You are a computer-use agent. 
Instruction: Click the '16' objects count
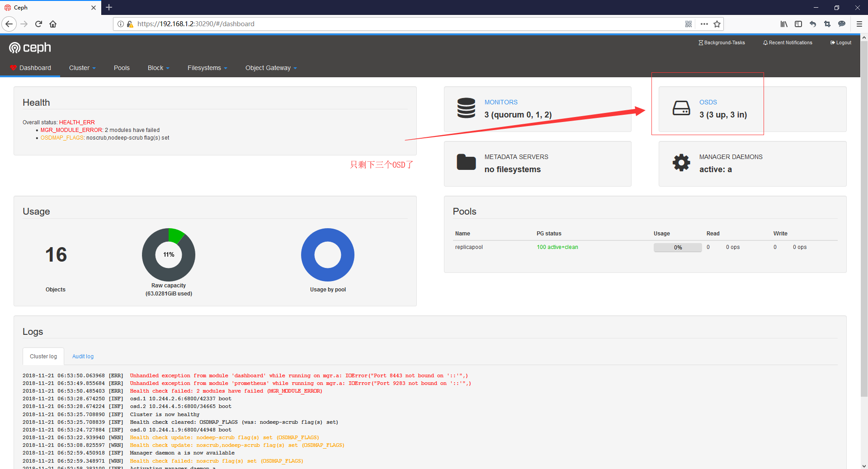click(x=56, y=255)
